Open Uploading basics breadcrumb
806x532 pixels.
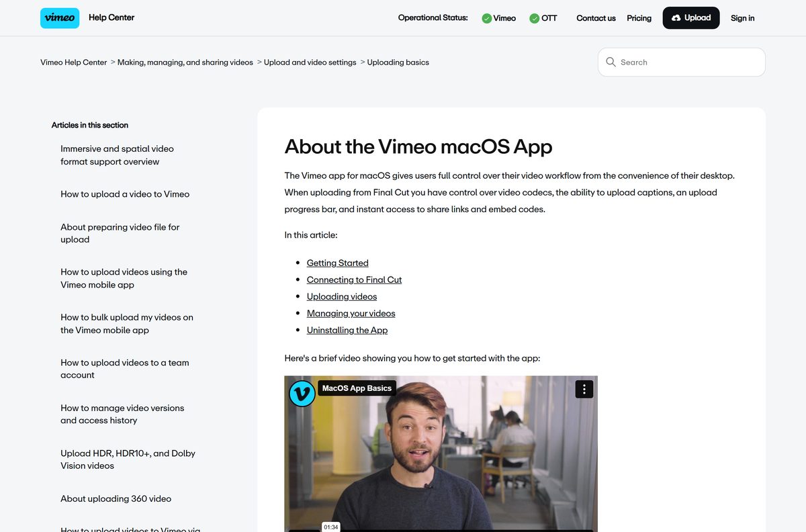pos(398,62)
